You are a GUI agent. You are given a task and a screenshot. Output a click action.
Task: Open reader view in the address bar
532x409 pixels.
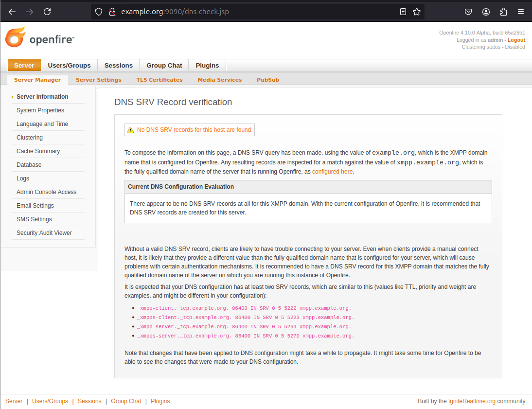403,11
